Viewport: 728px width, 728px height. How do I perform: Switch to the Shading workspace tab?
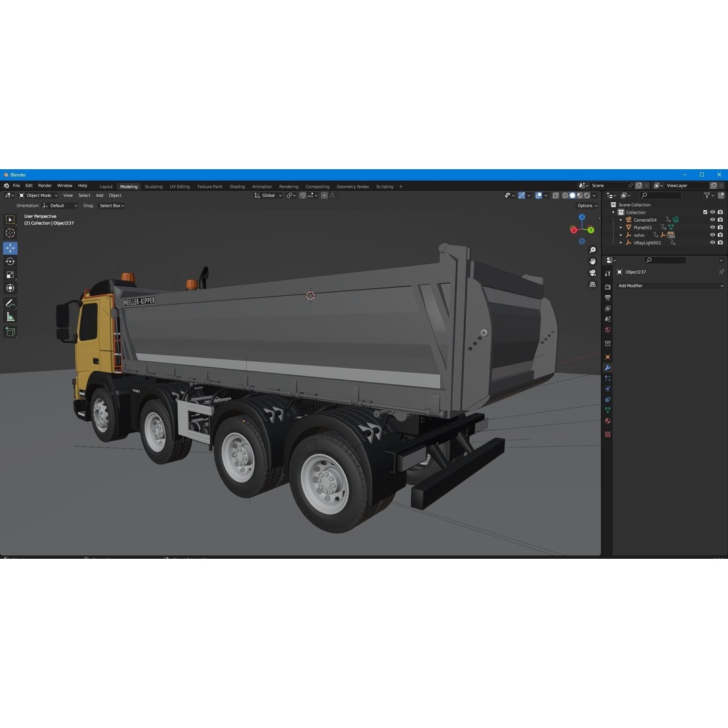click(x=237, y=187)
